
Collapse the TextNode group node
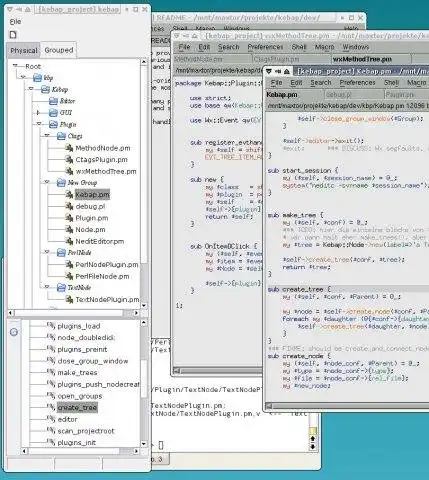click(x=47, y=287)
